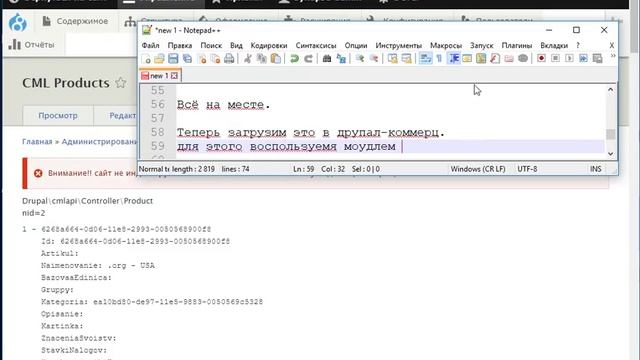Undo the last edit with green arrow

294,58
